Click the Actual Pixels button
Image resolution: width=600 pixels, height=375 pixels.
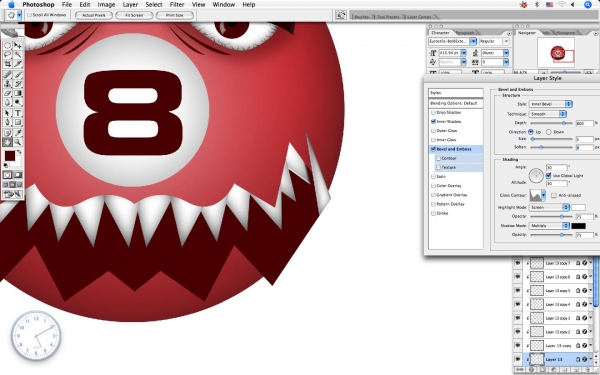94,15
